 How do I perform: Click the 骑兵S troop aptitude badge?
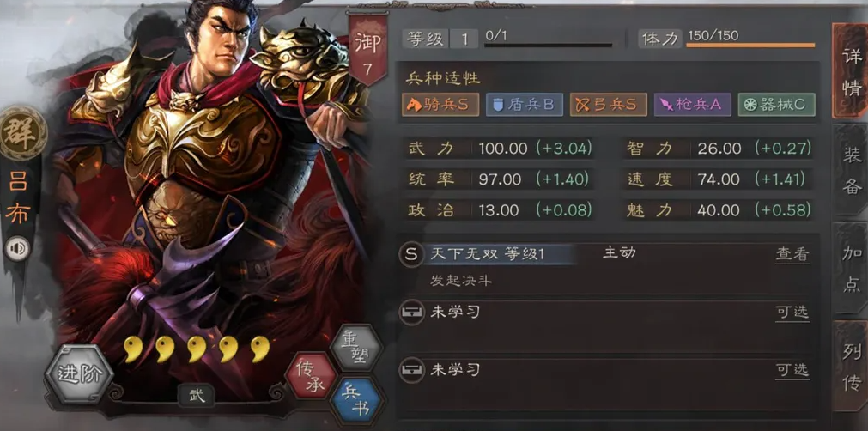click(440, 105)
